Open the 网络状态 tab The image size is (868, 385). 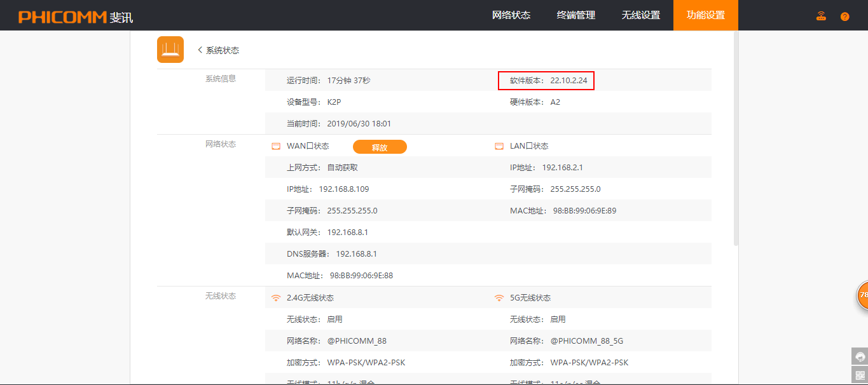click(511, 15)
